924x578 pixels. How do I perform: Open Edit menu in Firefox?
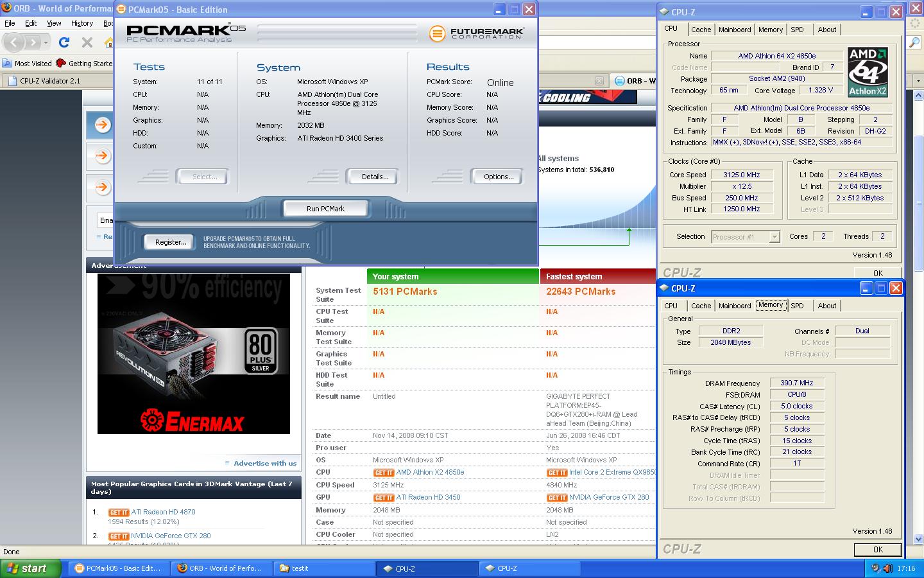pyautogui.click(x=31, y=23)
